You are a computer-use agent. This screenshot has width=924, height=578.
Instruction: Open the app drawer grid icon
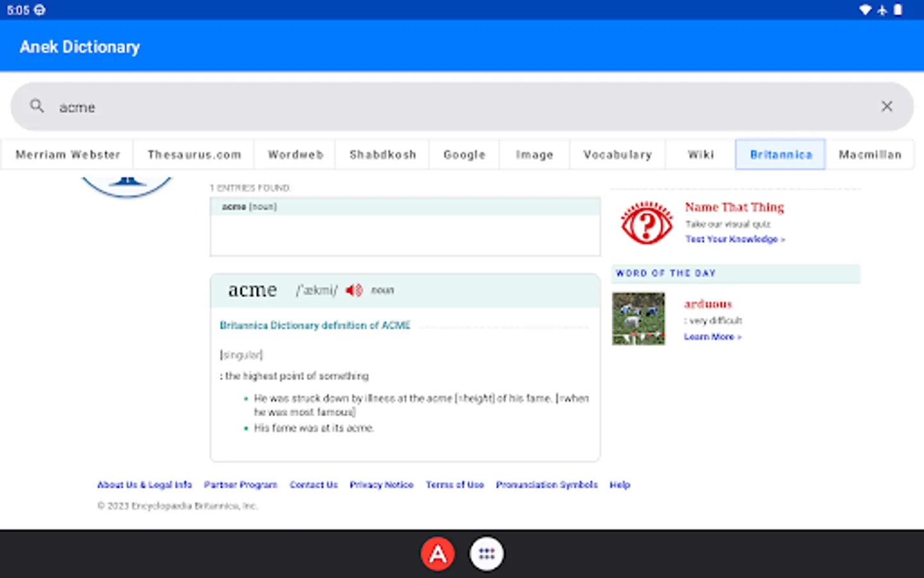(486, 554)
